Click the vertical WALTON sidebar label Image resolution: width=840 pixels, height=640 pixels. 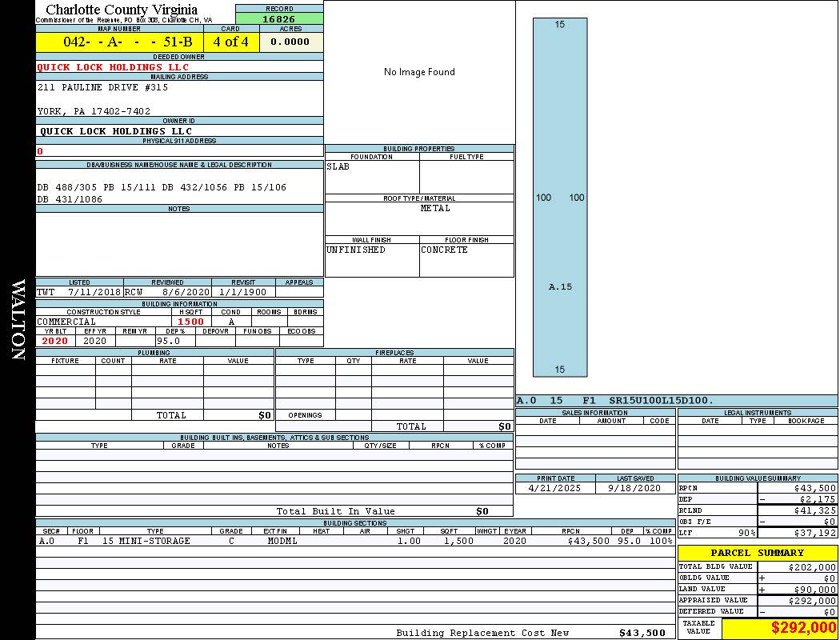(x=18, y=320)
